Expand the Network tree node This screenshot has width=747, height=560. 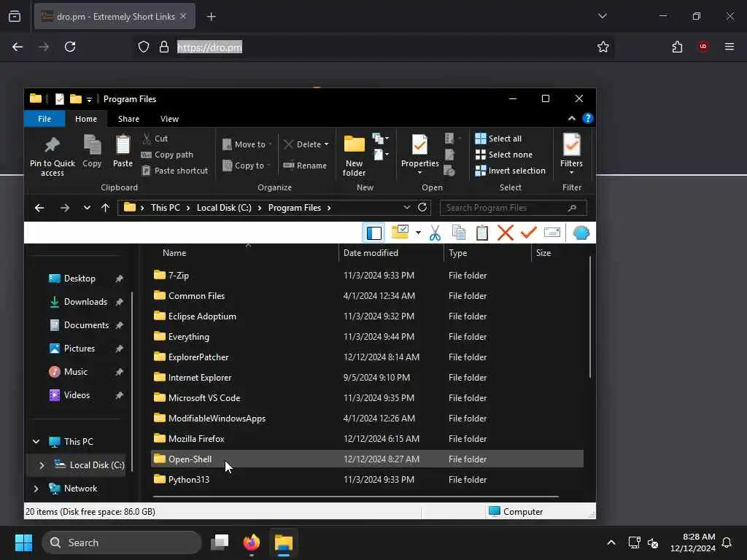(x=36, y=489)
